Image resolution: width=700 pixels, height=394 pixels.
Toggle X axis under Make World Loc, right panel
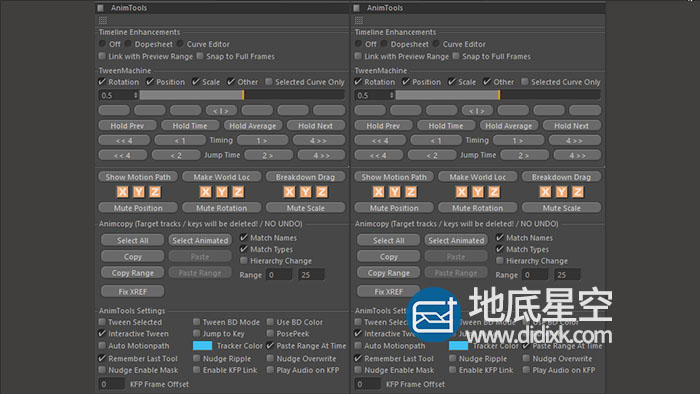click(462, 192)
